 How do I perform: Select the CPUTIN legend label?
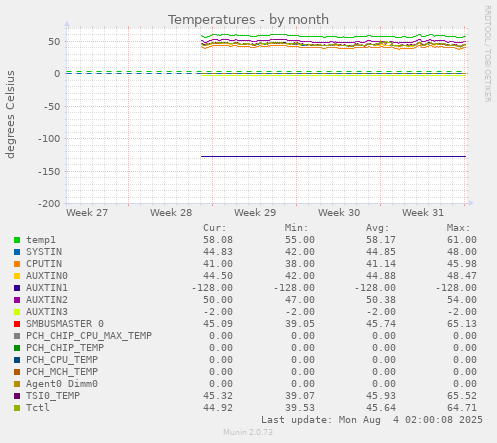tap(44, 264)
